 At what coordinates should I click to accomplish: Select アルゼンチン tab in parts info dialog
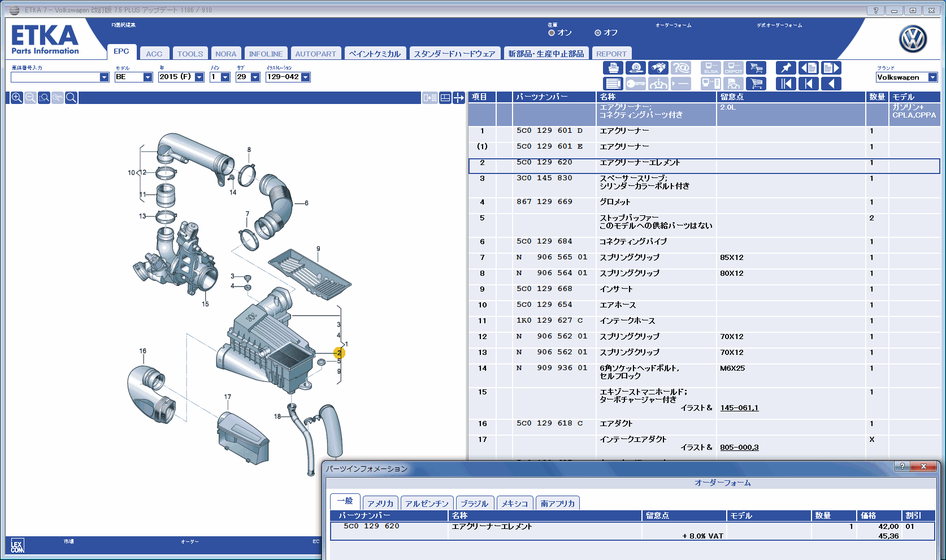pyautogui.click(x=427, y=503)
